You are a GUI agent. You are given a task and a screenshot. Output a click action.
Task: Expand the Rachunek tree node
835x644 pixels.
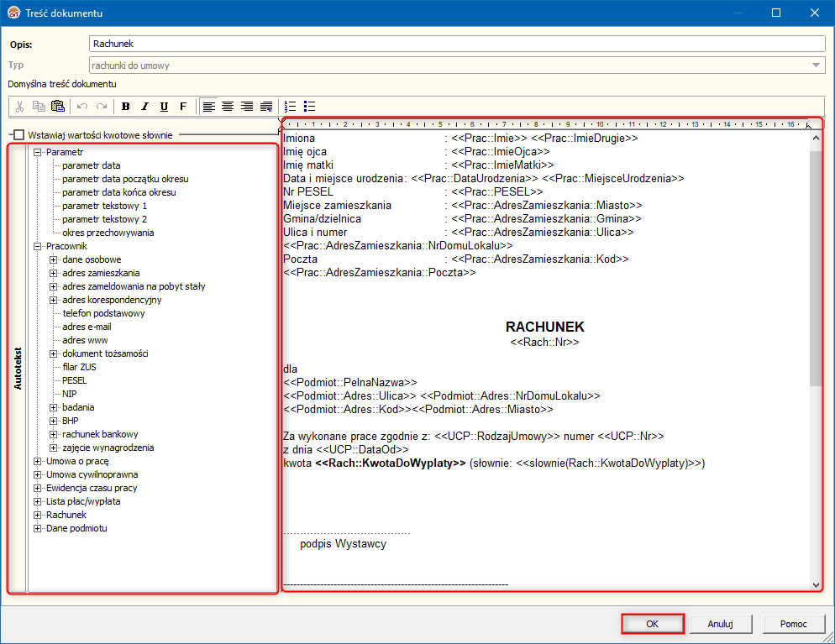[x=37, y=516]
